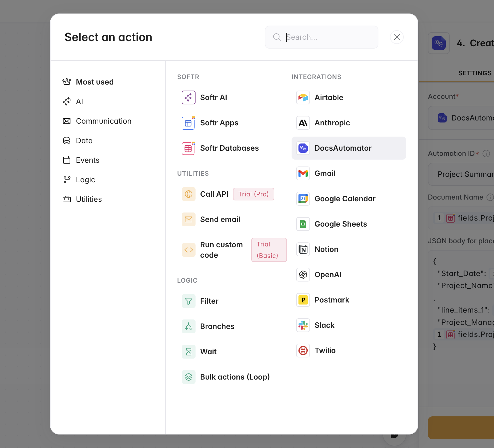This screenshot has height=448, width=494.
Task: Pick the OpenAI integration icon
Action: point(303,275)
